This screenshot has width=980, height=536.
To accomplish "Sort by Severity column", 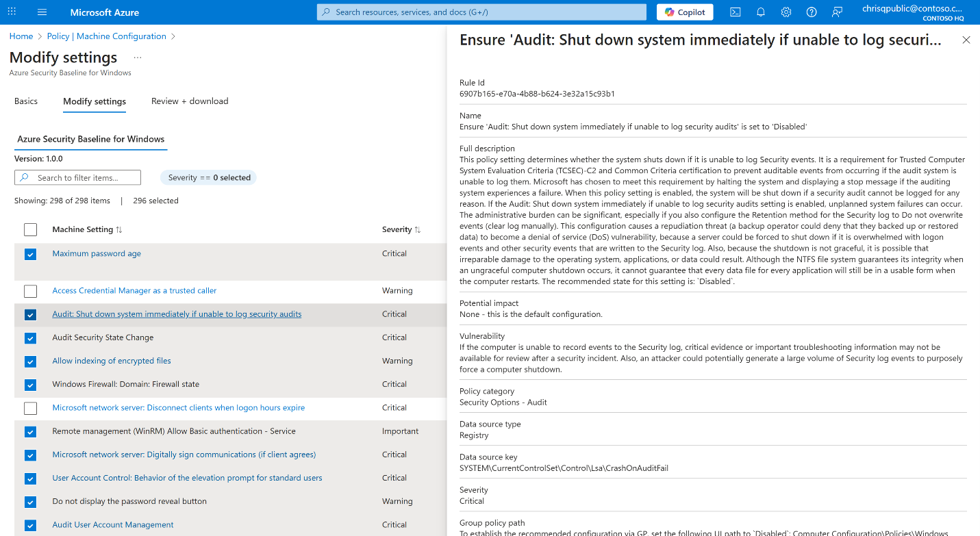I will pos(401,229).
